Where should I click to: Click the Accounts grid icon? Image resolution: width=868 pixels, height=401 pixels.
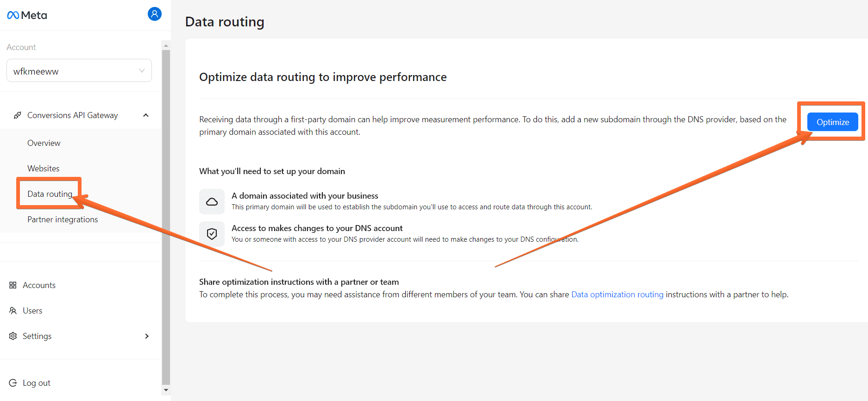click(x=13, y=285)
